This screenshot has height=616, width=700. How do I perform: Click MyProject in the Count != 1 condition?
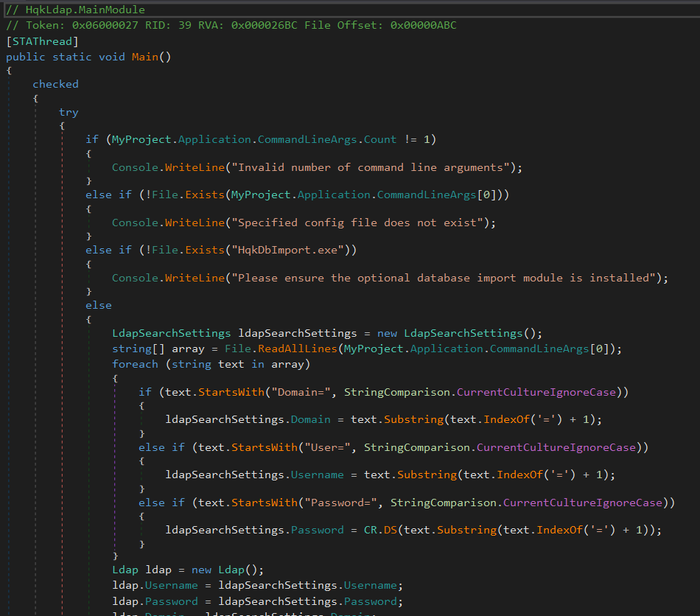(x=141, y=140)
